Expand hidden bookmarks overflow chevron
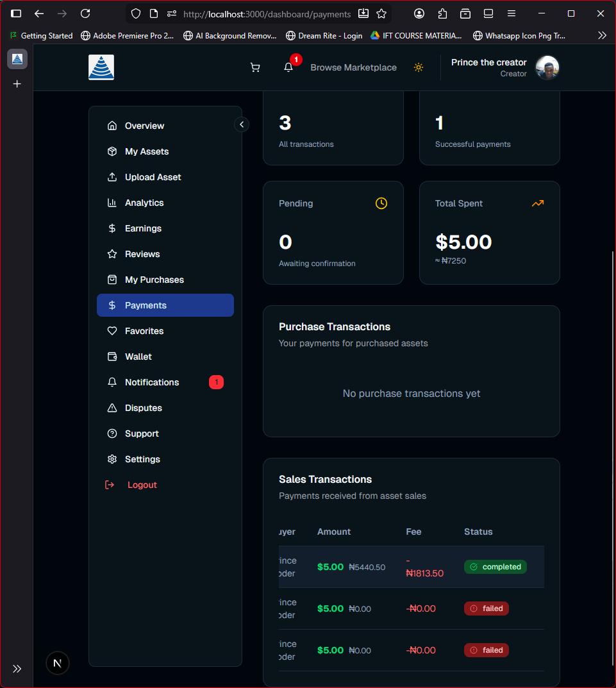 [x=601, y=36]
